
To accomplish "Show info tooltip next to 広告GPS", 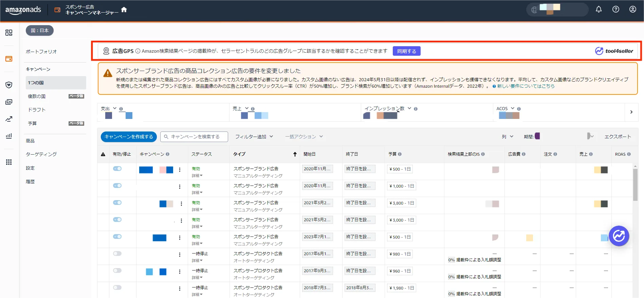I will tap(138, 51).
